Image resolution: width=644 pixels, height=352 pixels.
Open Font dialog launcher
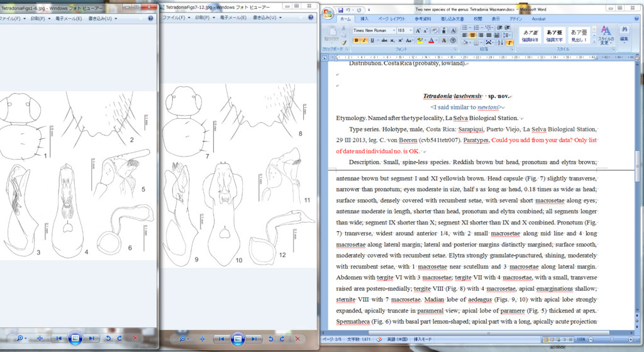pyautogui.click(x=455, y=49)
